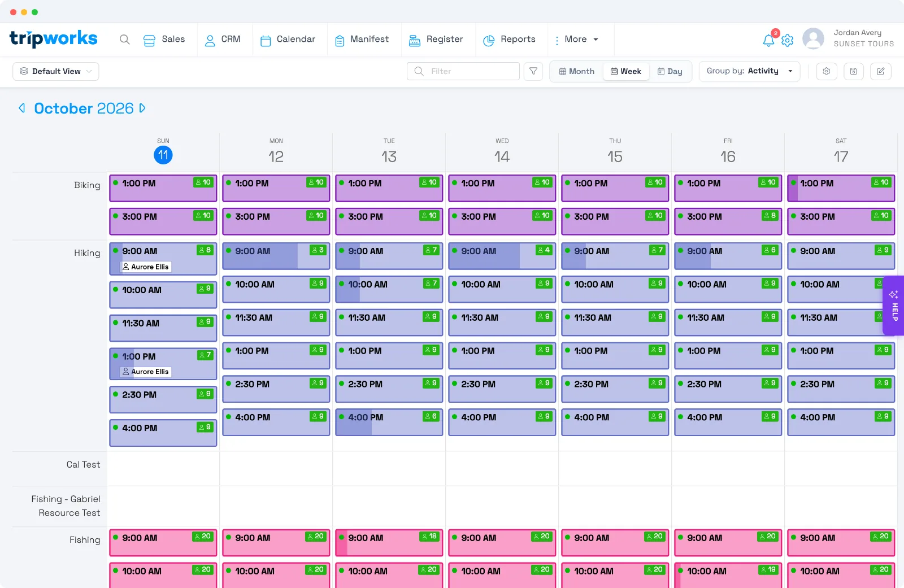This screenshot has width=904, height=588.
Task: Open Tuesday Fishing 9:00 AM slot
Action: 389,543
